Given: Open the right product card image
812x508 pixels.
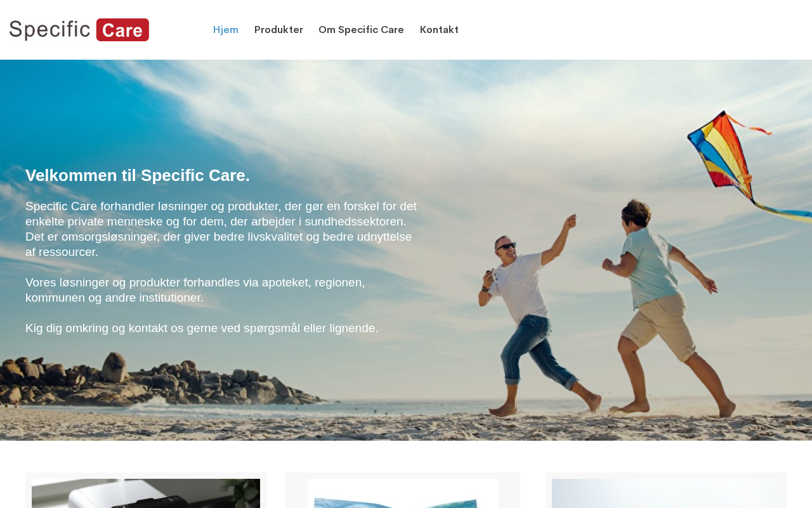Looking at the screenshot, I should pos(666,493).
